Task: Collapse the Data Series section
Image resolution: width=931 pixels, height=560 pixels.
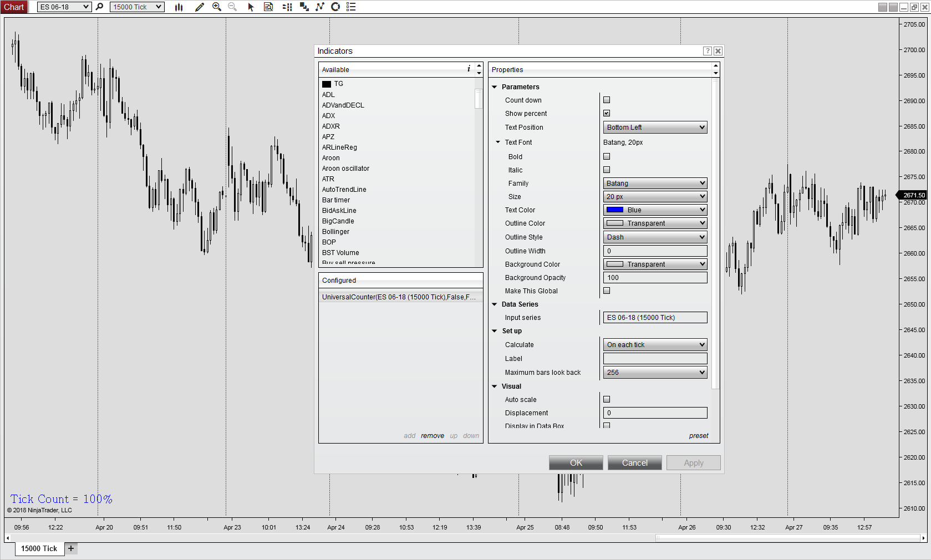Action: coord(495,304)
